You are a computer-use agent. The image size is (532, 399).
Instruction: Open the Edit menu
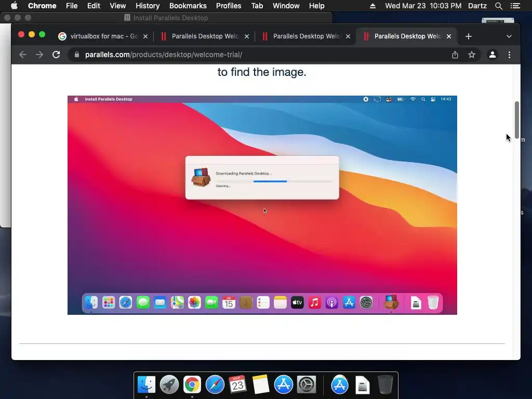click(94, 6)
